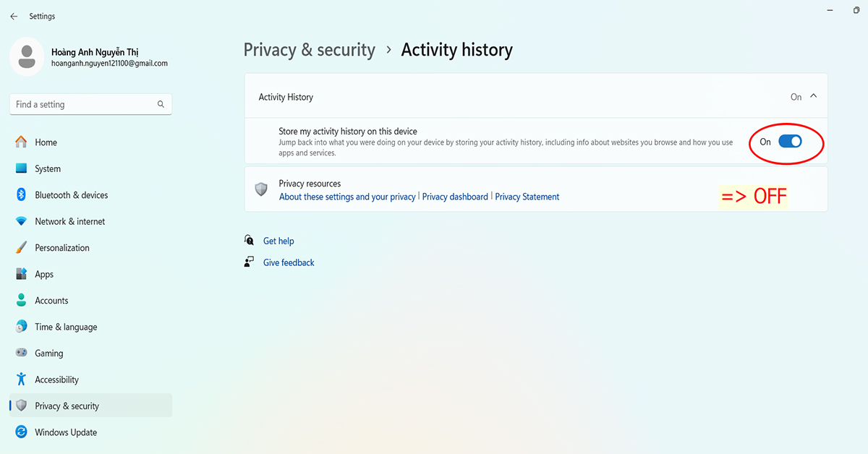Click the search magnifier icon

coord(161,104)
